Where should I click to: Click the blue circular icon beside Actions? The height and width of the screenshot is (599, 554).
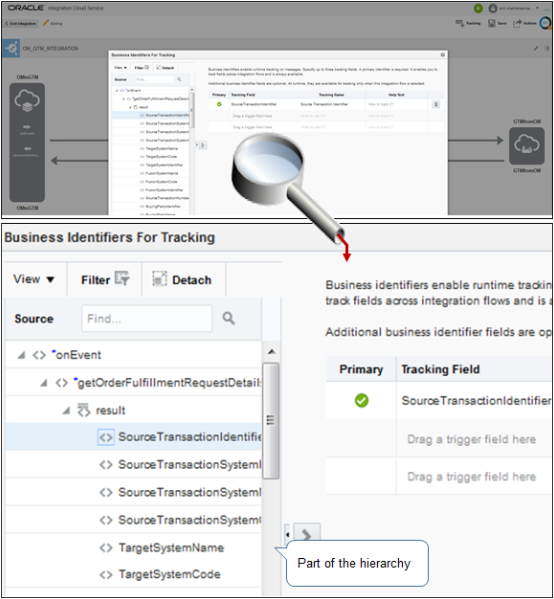(x=546, y=23)
